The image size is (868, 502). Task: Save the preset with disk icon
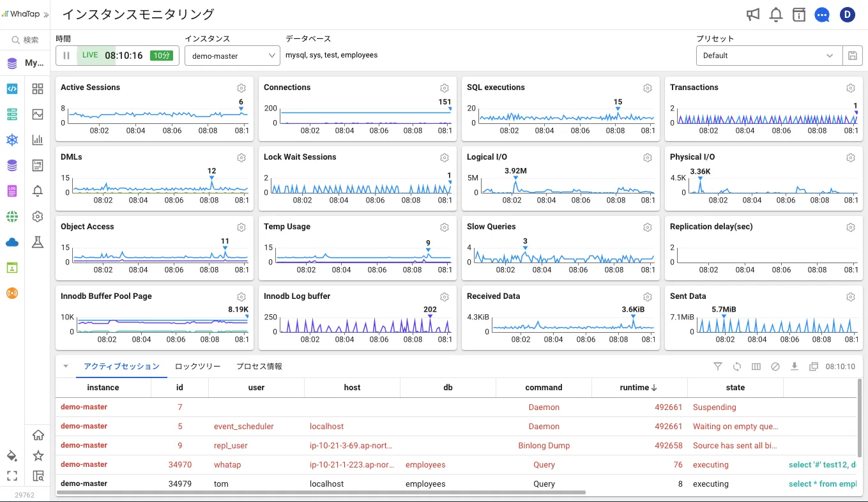tap(852, 56)
